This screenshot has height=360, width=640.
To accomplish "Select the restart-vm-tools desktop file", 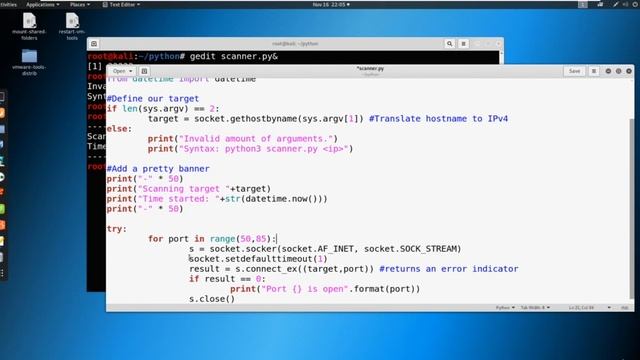I will coord(72,27).
